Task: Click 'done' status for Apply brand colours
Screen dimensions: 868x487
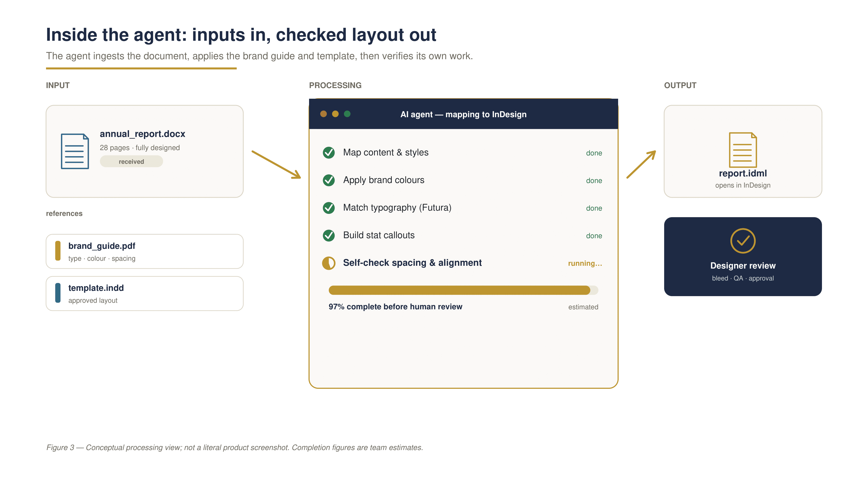Action: [x=594, y=181]
